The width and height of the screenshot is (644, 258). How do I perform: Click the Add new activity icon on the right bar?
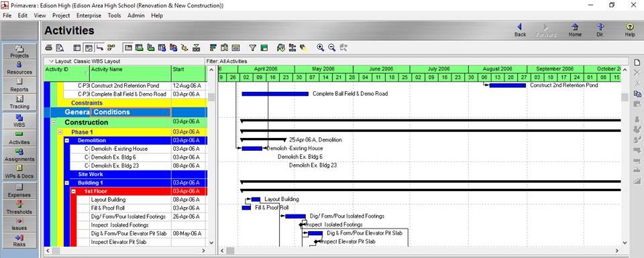point(637,62)
